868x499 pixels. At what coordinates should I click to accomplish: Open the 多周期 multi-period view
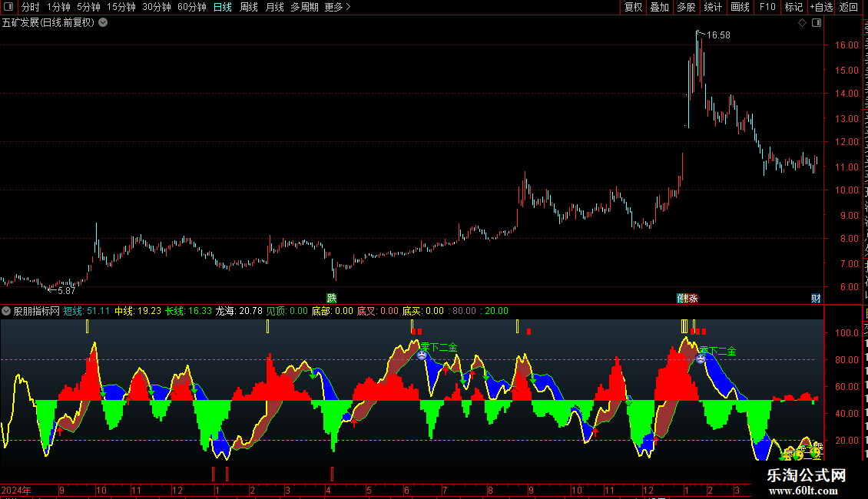(304, 7)
